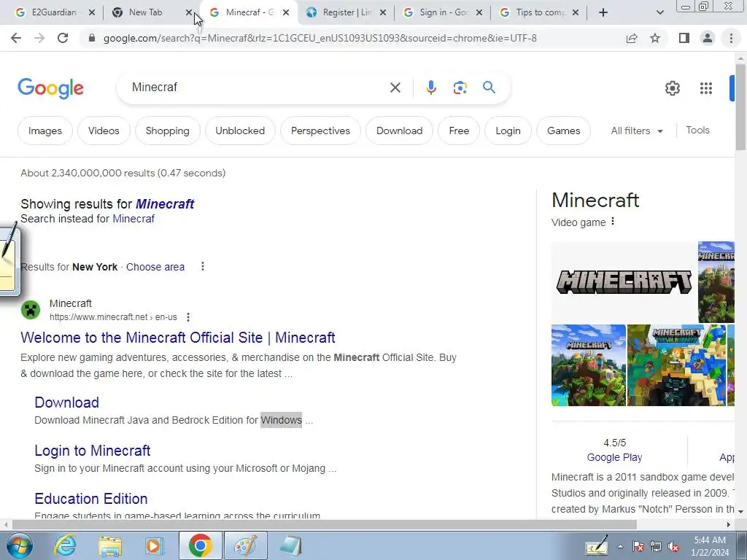Close the New Tab tab
This screenshot has width=747, height=560.
point(189,12)
